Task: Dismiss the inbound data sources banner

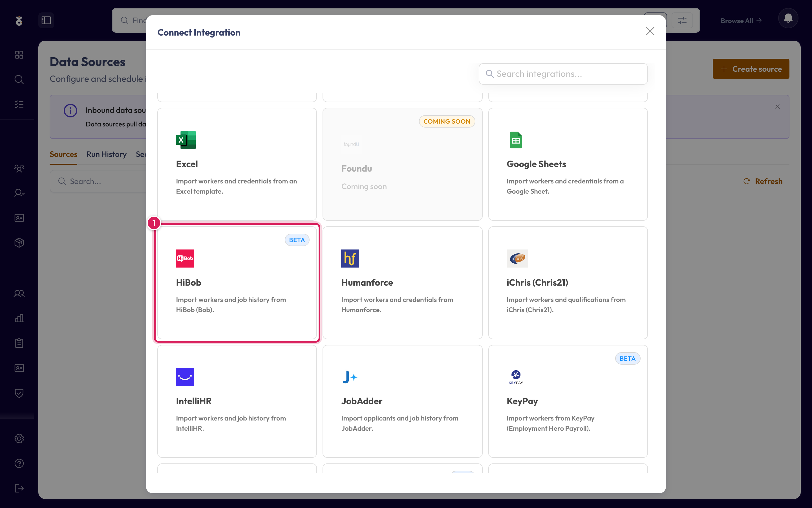Action: 777,107
